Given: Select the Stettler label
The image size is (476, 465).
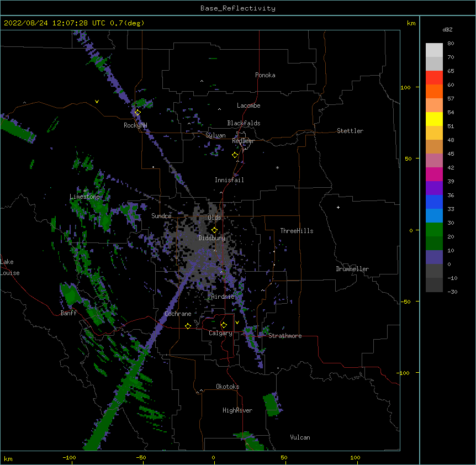Looking at the screenshot, I should pos(350,131).
